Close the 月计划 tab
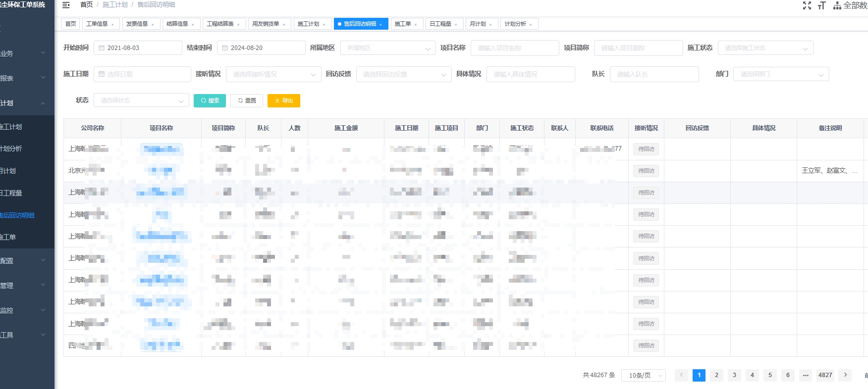This screenshot has width=868, height=389. [490, 24]
